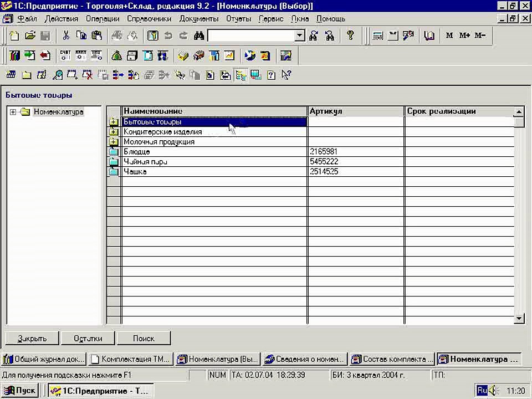Click the chart report icon
The image size is (532, 399).
tap(229, 55)
